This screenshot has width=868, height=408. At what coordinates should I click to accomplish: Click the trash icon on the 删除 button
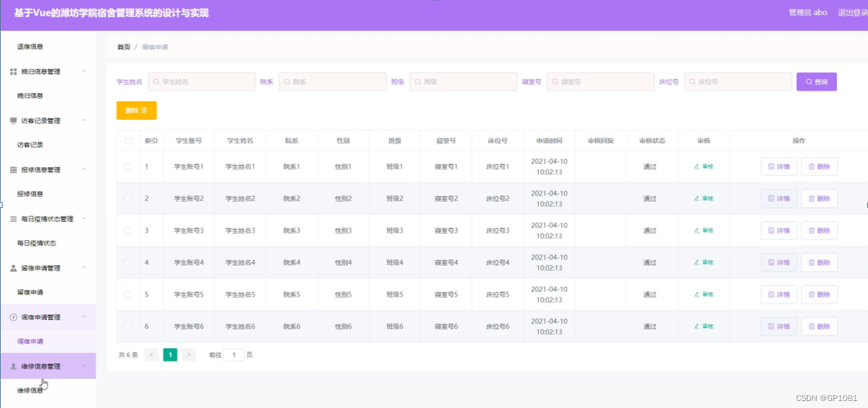coord(146,111)
